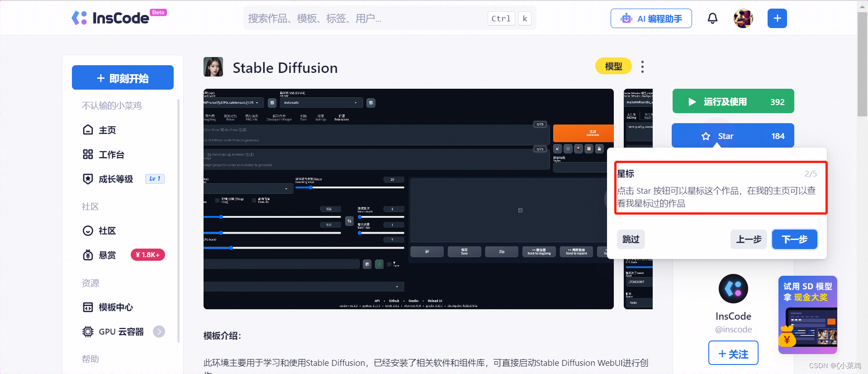Click the workbench grid icon
Viewport: 868px width, 374px height.
click(x=88, y=154)
